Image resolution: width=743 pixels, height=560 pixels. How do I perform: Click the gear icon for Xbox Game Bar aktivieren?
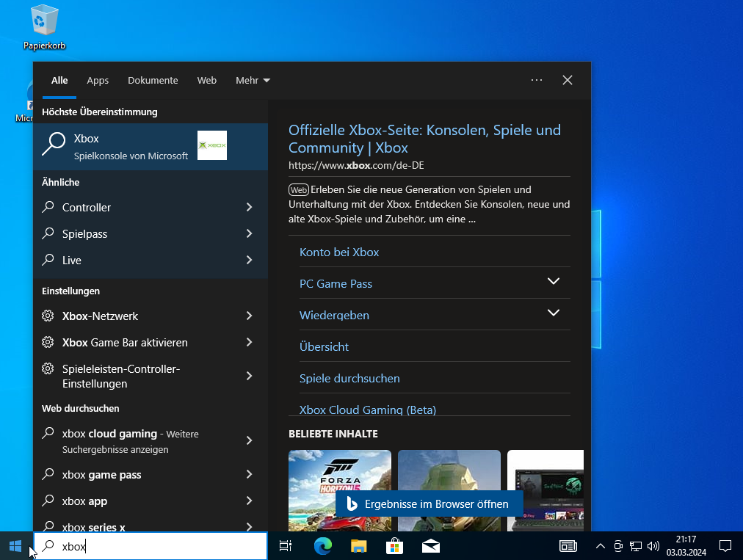tap(48, 342)
